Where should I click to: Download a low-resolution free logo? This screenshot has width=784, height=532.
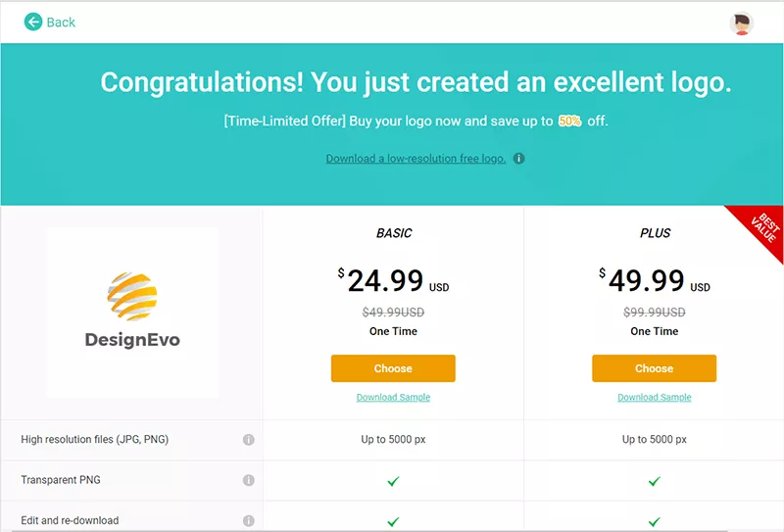click(416, 159)
